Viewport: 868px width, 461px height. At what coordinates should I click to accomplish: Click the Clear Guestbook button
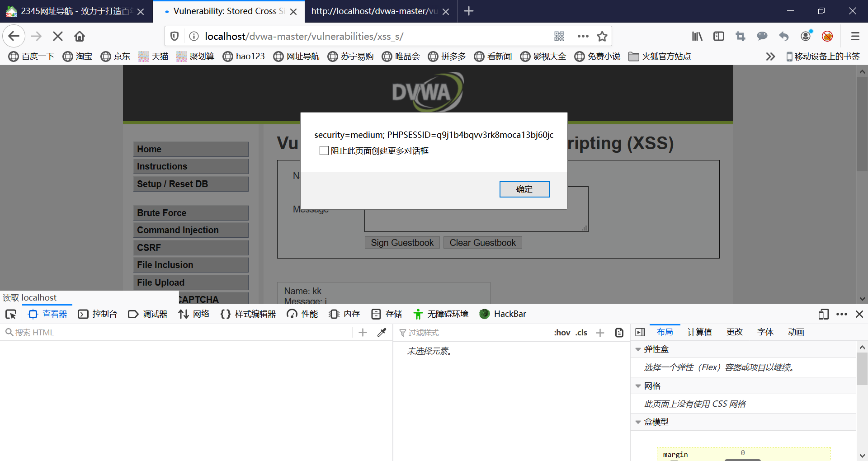coord(482,243)
